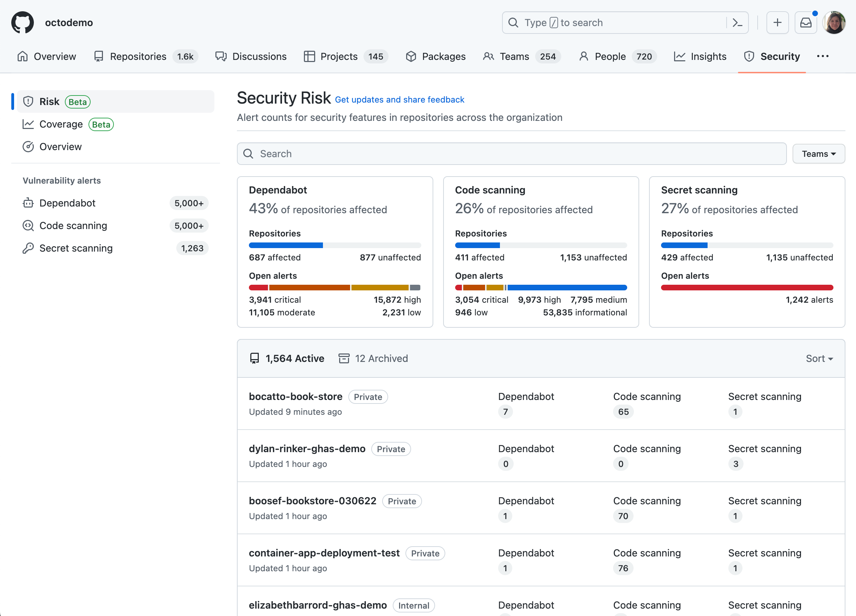
Task: Click the Dependabot robot icon in sidebar
Action: pyautogui.click(x=28, y=203)
